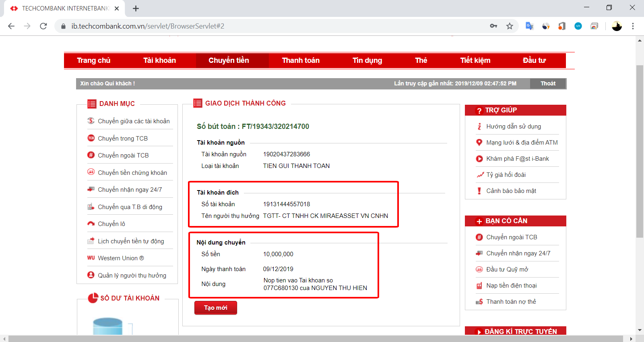Open the 'Thanh toán nợ thẻ' link
644x342 pixels.
(x=511, y=302)
